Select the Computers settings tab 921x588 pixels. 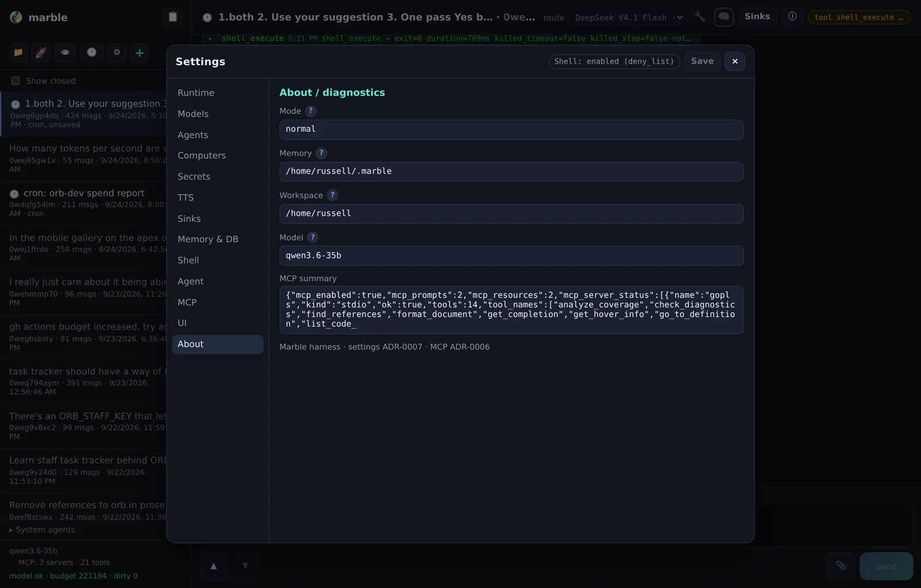click(218, 156)
